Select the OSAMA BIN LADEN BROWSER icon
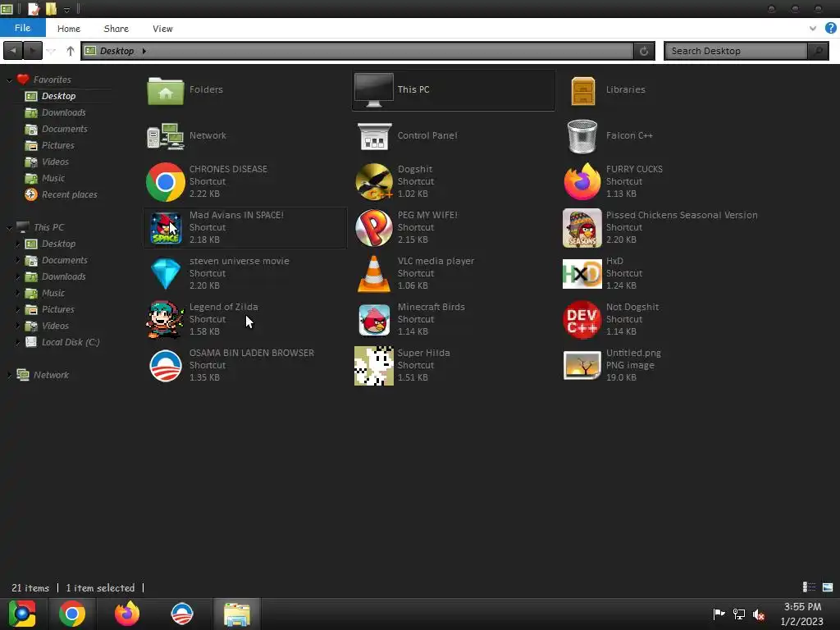Viewport: 840px width, 630px height. click(x=166, y=366)
